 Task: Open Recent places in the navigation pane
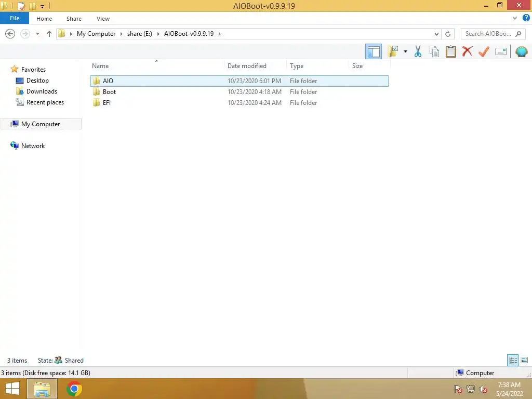tap(45, 102)
